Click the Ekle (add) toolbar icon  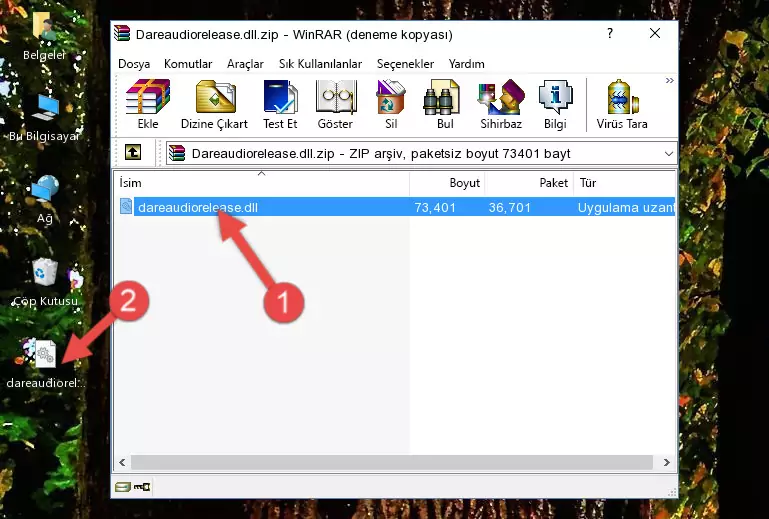point(148,104)
